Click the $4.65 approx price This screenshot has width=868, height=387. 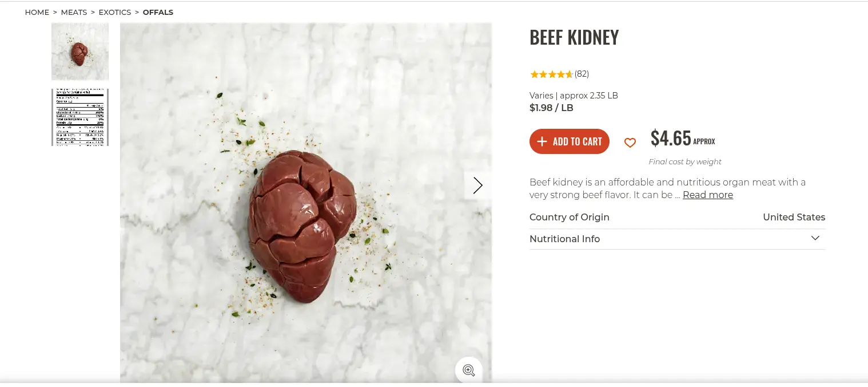click(x=671, y=139)
